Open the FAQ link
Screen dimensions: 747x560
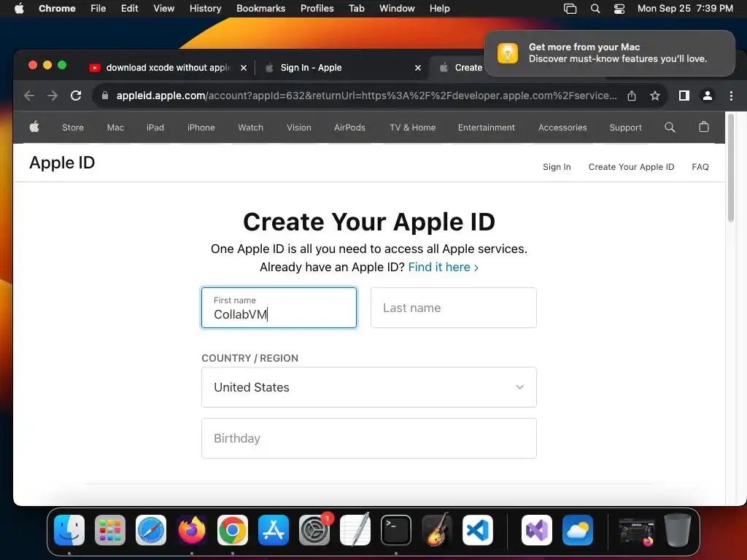(700, 167)
